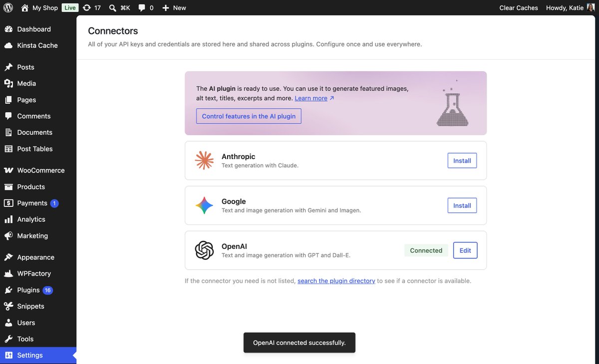Open updates icon showing 17
Image resolution: width=599 pixels, height=364 pixels.
(87, 7)
